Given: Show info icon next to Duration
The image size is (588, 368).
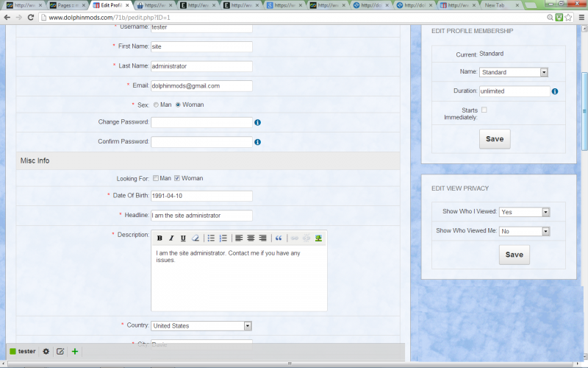Looking at the screenshot, I should coord(555,91).
